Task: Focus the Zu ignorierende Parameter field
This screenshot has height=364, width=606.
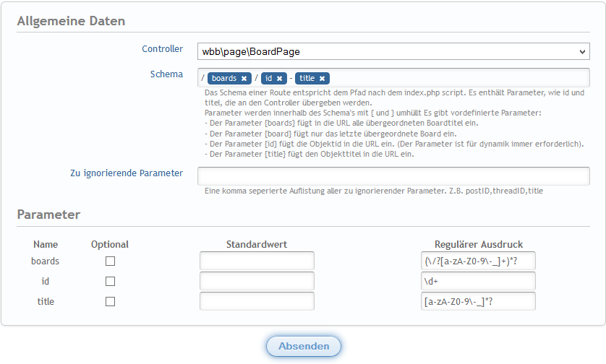Action: tap(393, 176)
